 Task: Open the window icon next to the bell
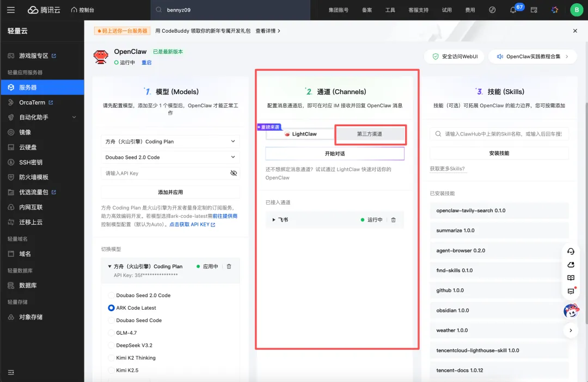[534, 10]
